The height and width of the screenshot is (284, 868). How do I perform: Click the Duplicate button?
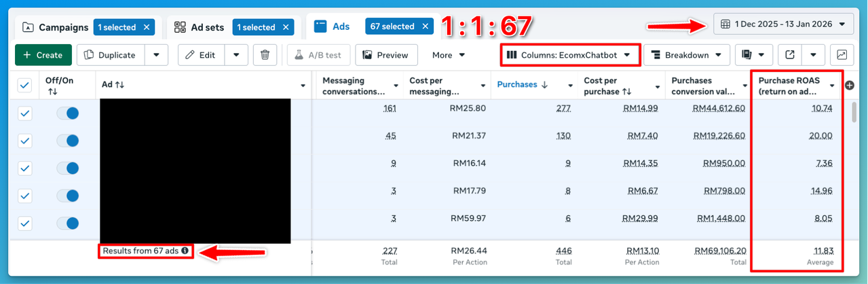110,55
